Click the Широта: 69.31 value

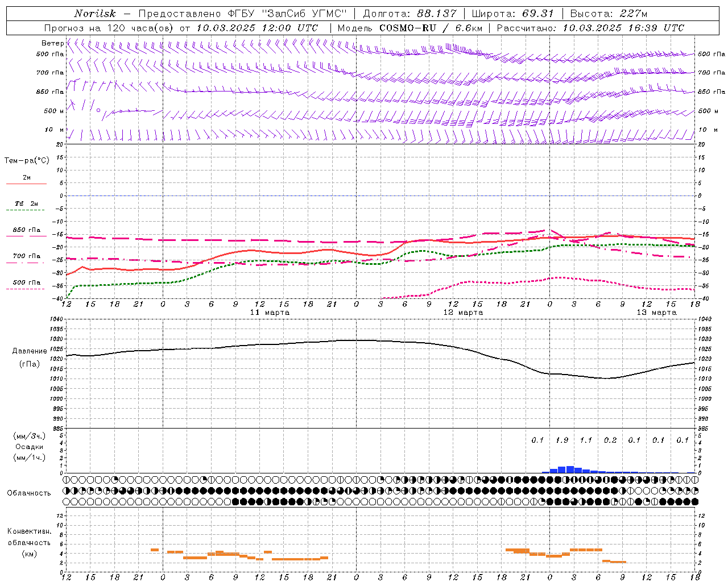pos(513,14)
